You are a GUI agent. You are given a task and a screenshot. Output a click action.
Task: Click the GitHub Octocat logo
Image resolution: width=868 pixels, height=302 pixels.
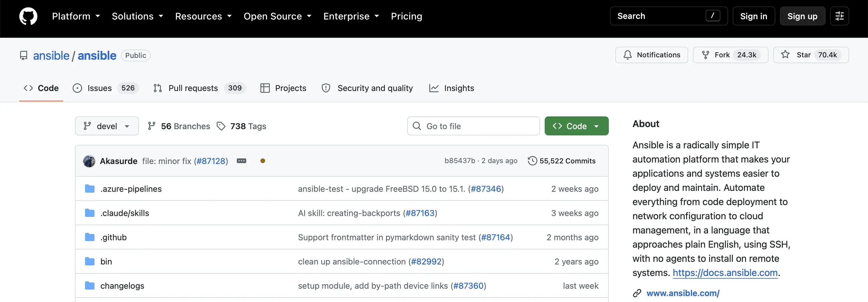[x=28, y=16]
